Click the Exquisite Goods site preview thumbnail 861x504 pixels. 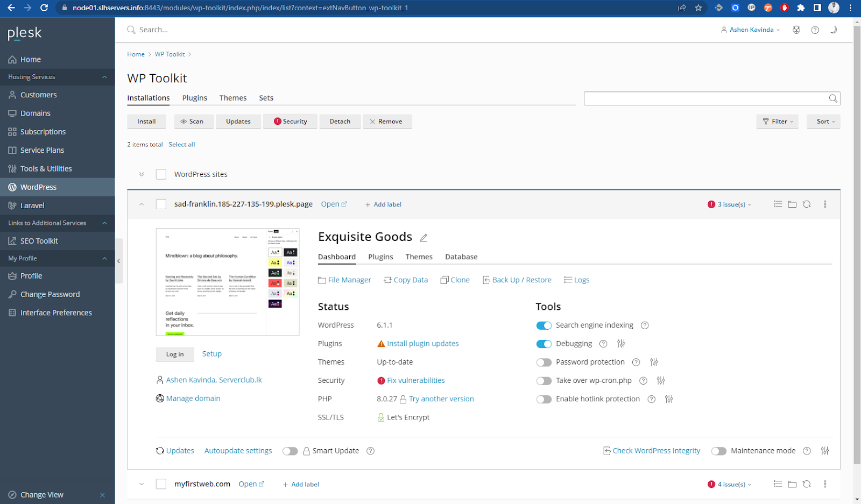coord(228,282)
